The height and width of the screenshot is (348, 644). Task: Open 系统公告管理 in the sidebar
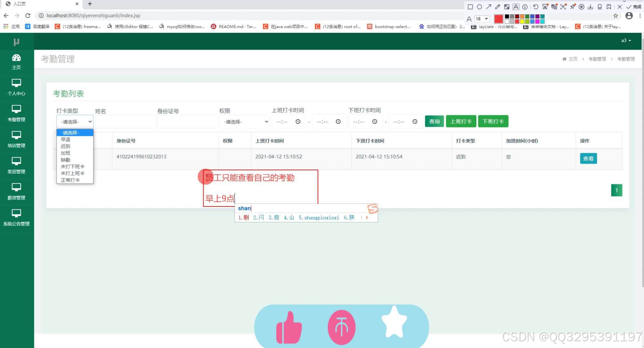coord(16,218)
